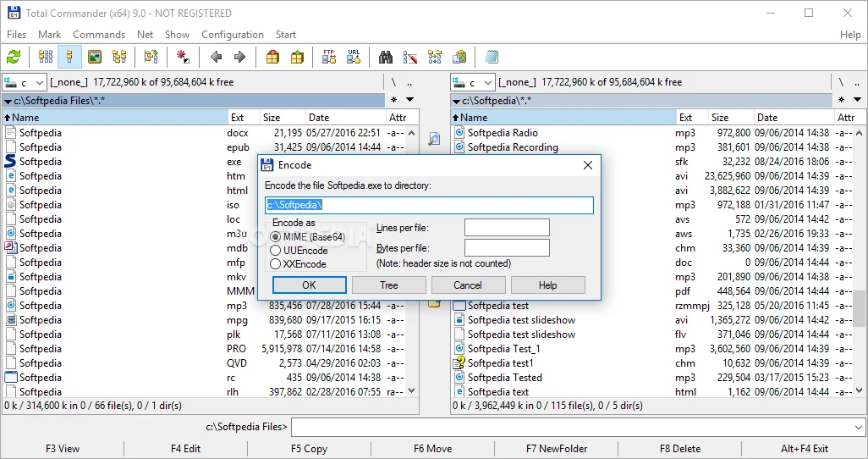This screenshot has width=868, height=459.
Task: Click the F3 View button
Action: (x=63, y=449)
